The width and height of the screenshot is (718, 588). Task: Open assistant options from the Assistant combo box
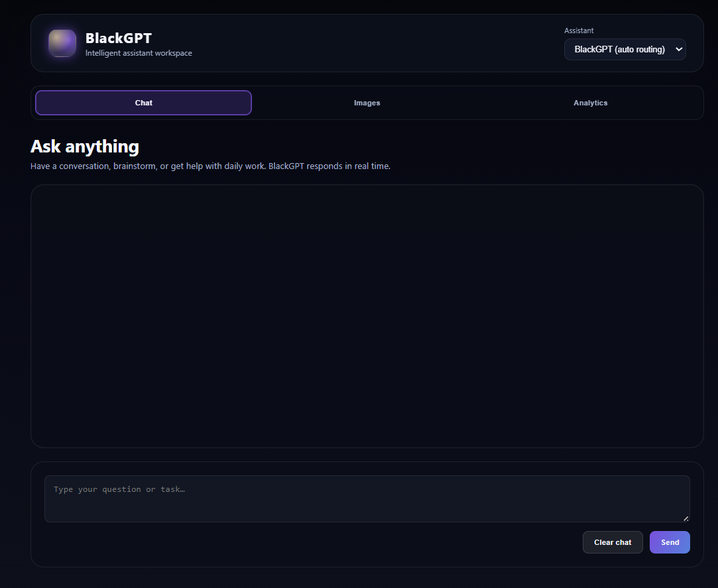(x=625, y=49)
